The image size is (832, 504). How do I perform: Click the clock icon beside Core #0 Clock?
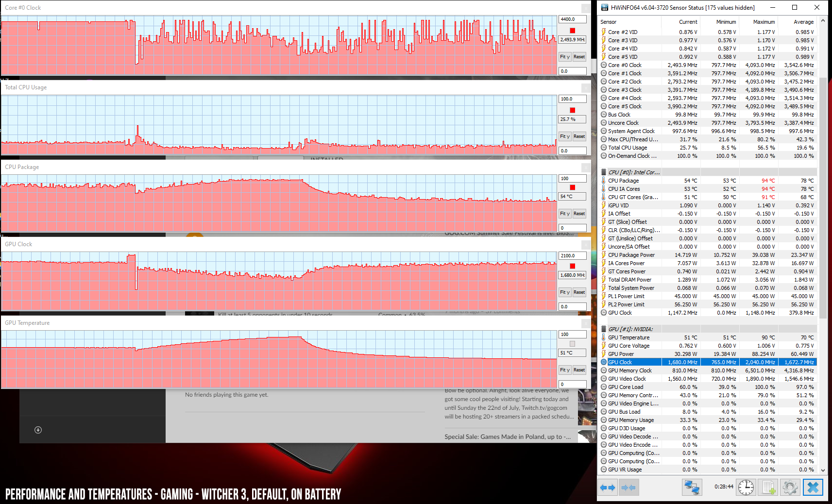coord(604,65)
